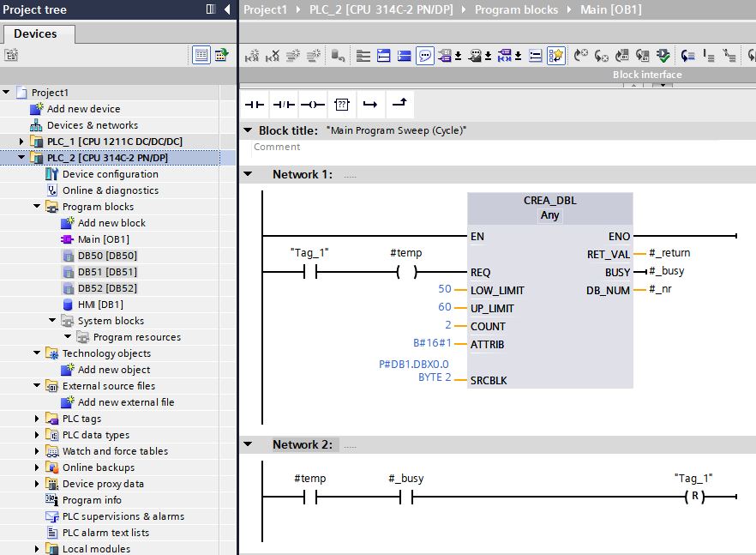Insert a normally open contact from favorites
This screenshot has height=555, width=756.
[255, 104]
